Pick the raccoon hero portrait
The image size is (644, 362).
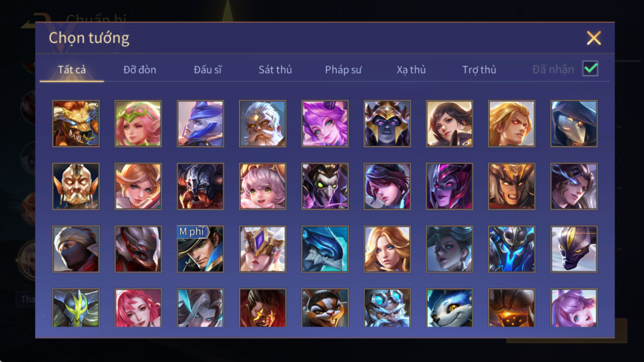click(x=325, y=308)
